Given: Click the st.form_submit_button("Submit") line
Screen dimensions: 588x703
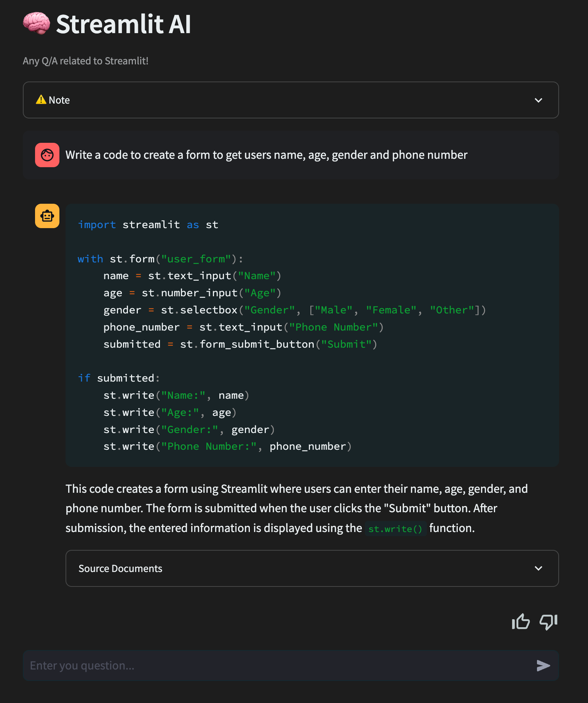Looking at the screenshot, I should click(240, 344).
